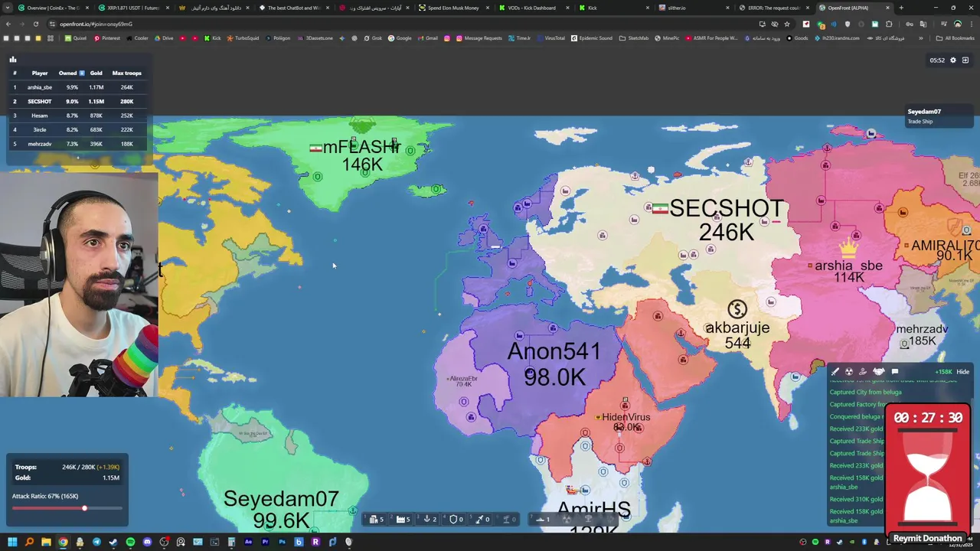Select the SAM launcher icon
The width and height of the screenshot is (980, 551).
click(x=506, y=519)
